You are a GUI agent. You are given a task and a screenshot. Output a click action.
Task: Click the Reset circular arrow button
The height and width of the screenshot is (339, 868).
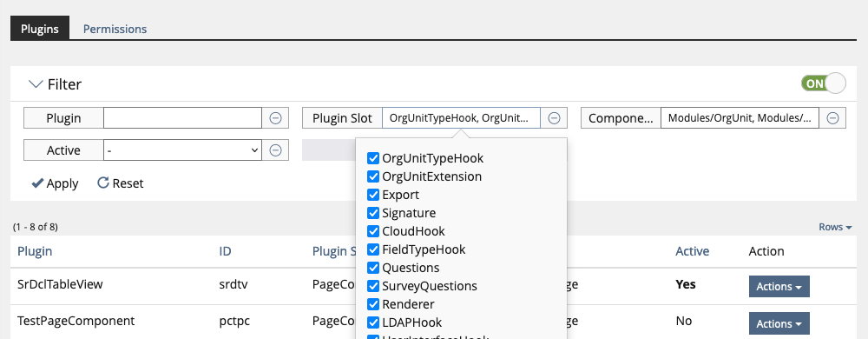pyautogui.click(x=120, y=183)
